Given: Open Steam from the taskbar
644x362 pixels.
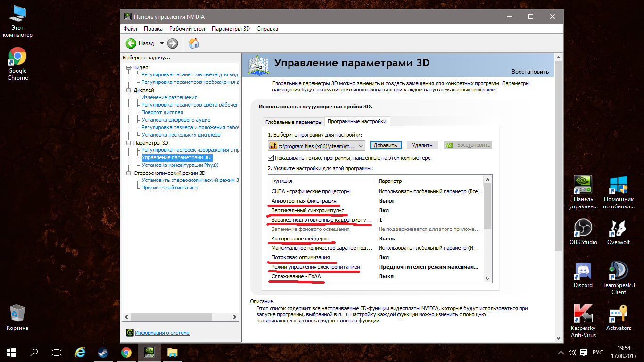Looking at the screenshot, I should point(103,352).
